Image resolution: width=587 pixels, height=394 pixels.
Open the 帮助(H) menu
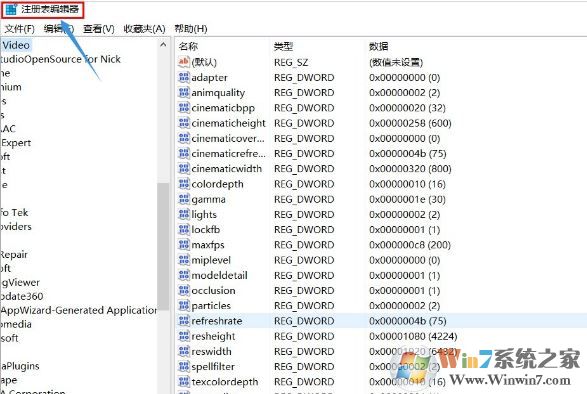click(191, 29)
